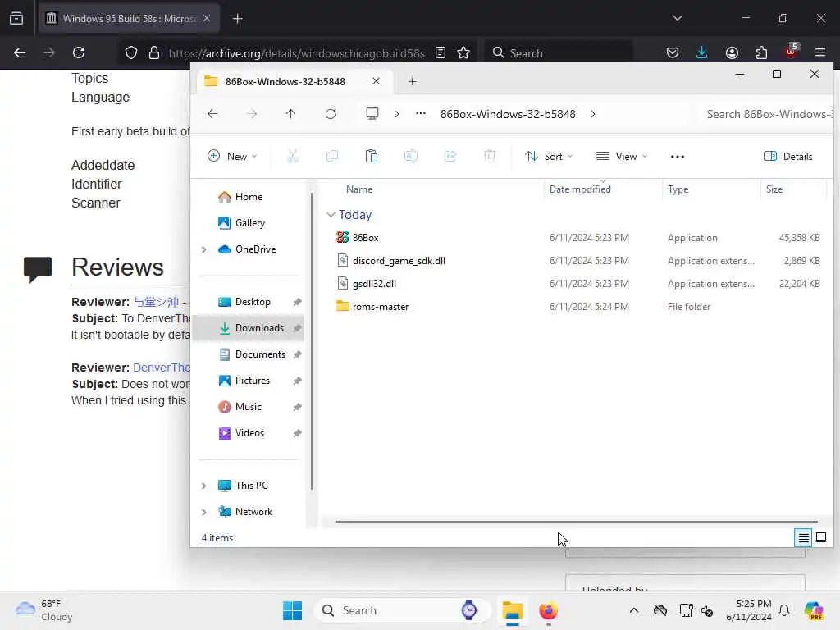Go back in Firefox browser
The height and width of the screenshot is (630, 840).
(20, 52)
